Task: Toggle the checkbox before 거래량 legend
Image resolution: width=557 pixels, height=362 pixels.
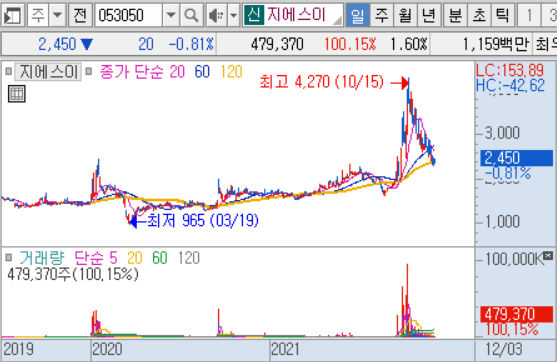Action: tap(9, 258)
